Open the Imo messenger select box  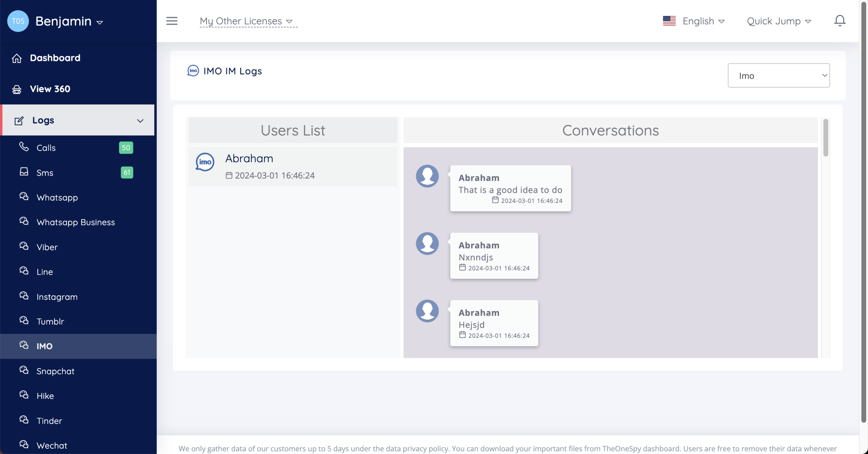click(778, 76)
